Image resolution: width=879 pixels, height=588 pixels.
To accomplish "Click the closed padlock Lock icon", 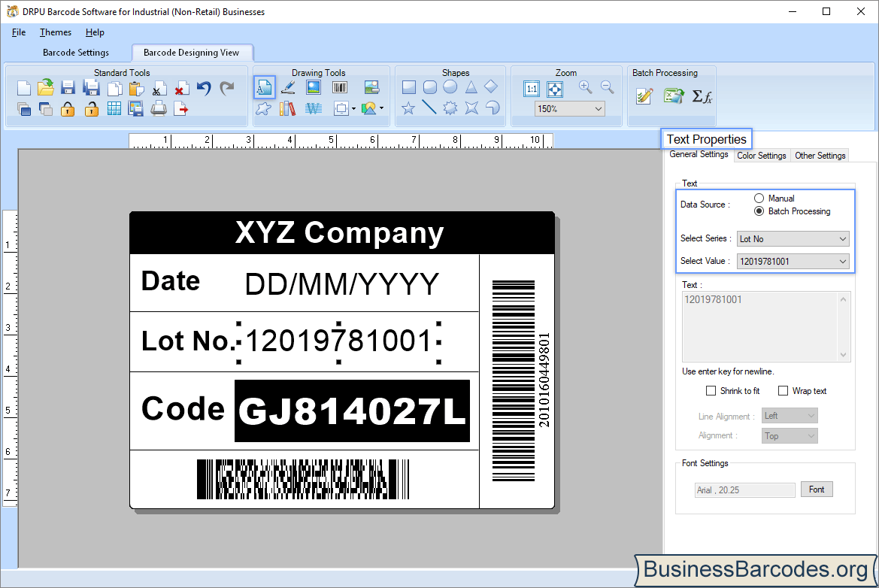I will tap(68, 109).
